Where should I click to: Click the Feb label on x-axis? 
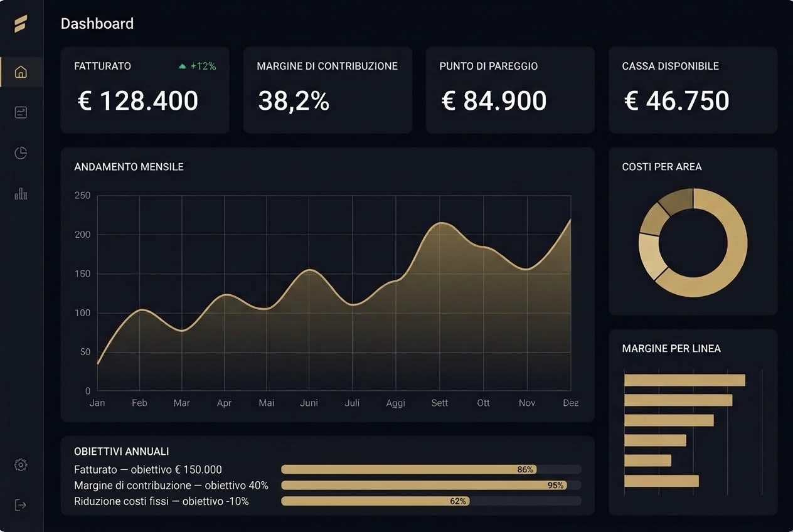[x=139, y=403]
